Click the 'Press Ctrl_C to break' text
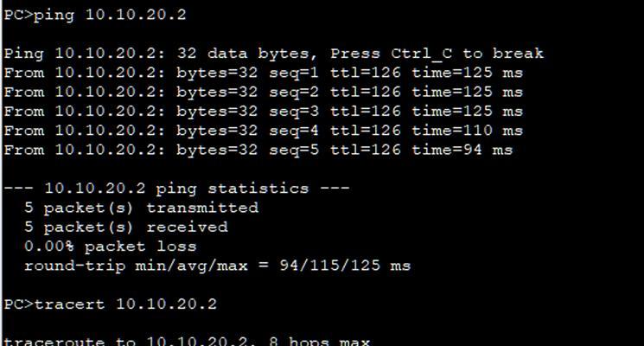 pos(437,54)
